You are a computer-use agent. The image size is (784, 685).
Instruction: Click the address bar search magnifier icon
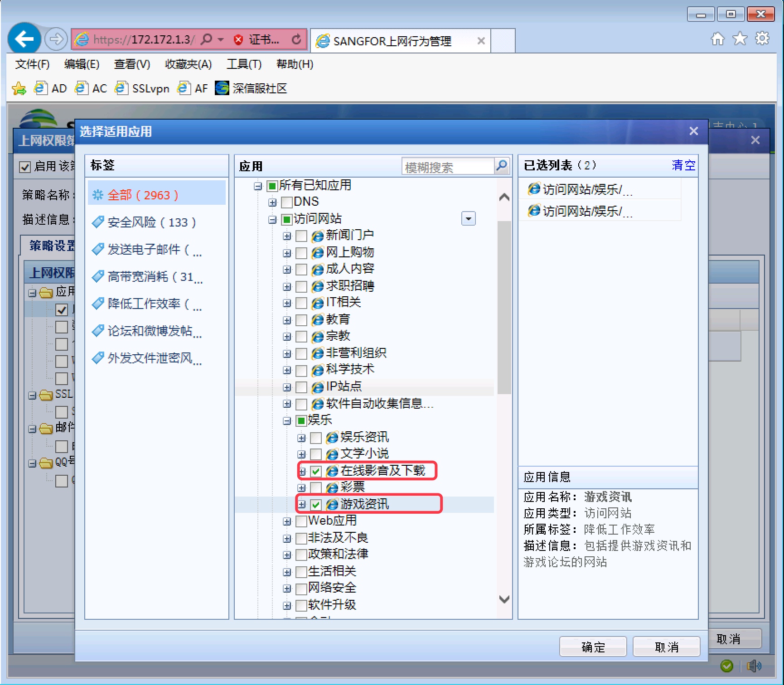(x=206, y=39)
